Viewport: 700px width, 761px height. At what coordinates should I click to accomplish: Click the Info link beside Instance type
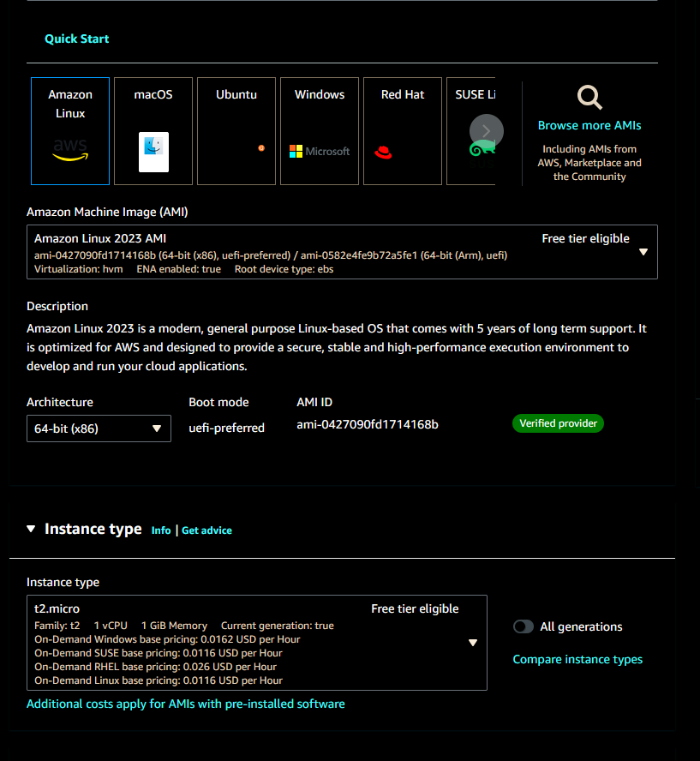point(161,530)
